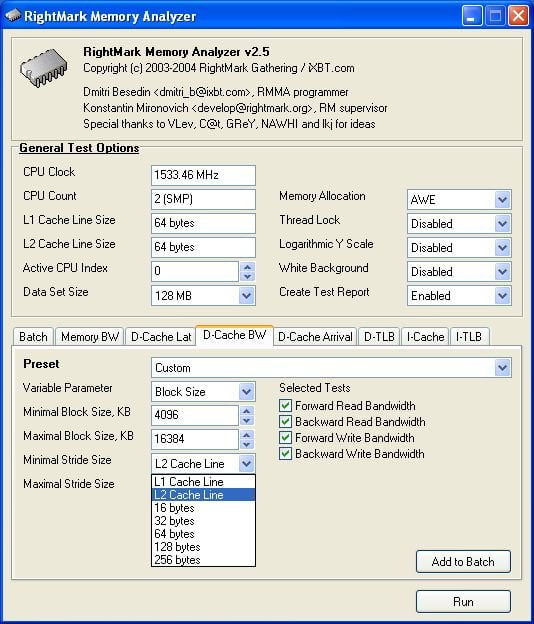Switch to the D-Cache Lat tab
Image resolution: width=534 pixels, height=624 pixels.
(x=161, y=337)
